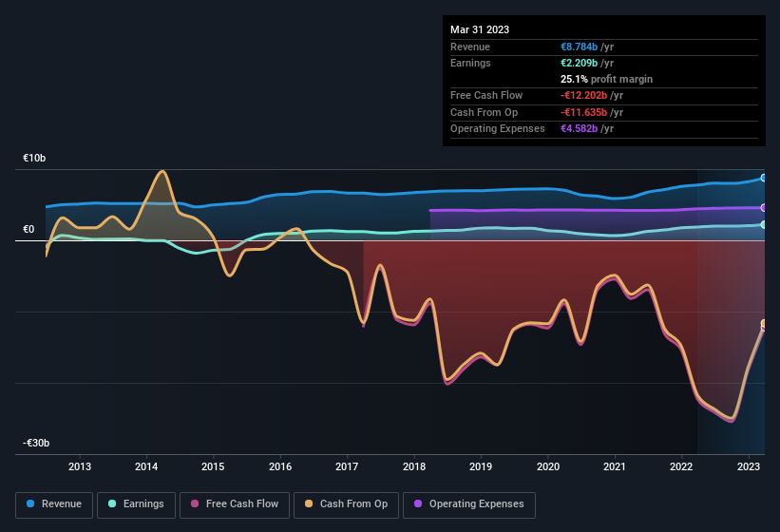Click the 2014 label on the x-axis
The height and width of the screenshot is (532, 780).
pyautogui.click(x=146, y=466)
